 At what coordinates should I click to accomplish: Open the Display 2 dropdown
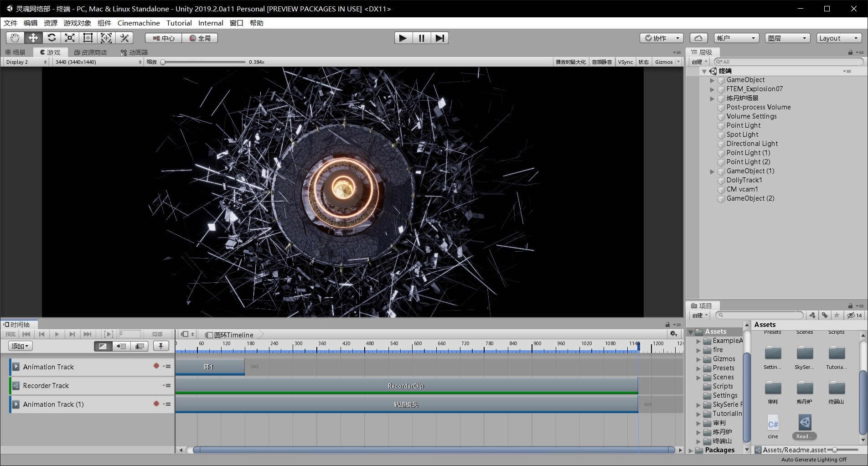click(26, 62)
